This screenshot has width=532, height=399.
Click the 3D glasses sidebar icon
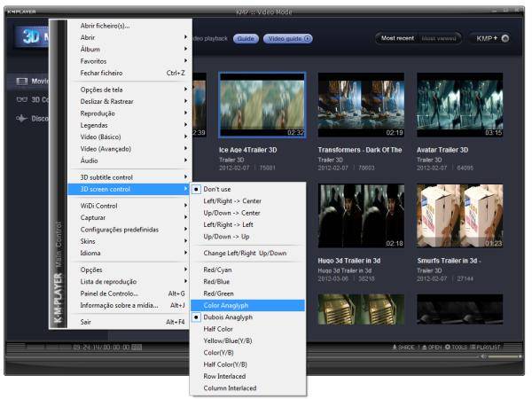22,99
